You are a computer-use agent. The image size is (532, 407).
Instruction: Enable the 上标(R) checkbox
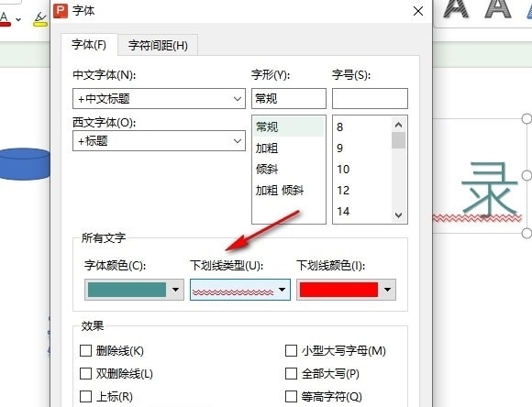click(85, 396)
